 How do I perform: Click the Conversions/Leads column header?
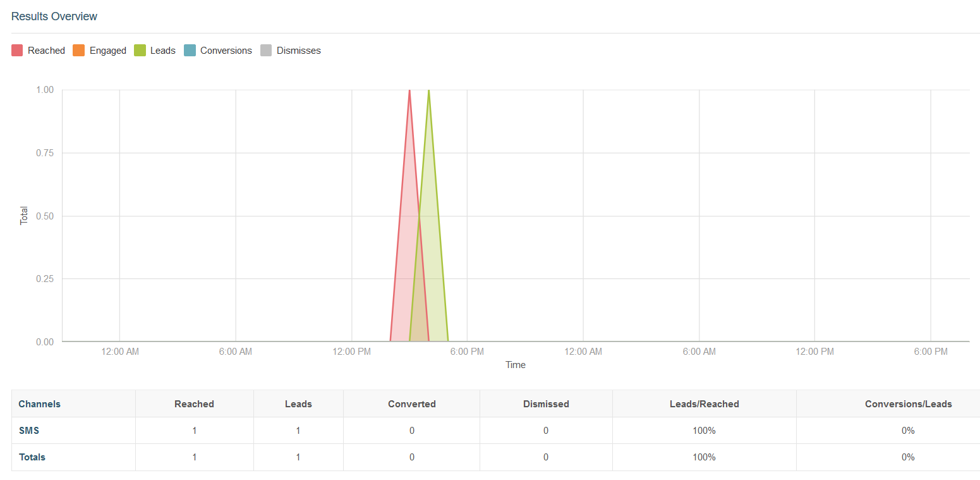pyautogui.click(x=908, y=403)
